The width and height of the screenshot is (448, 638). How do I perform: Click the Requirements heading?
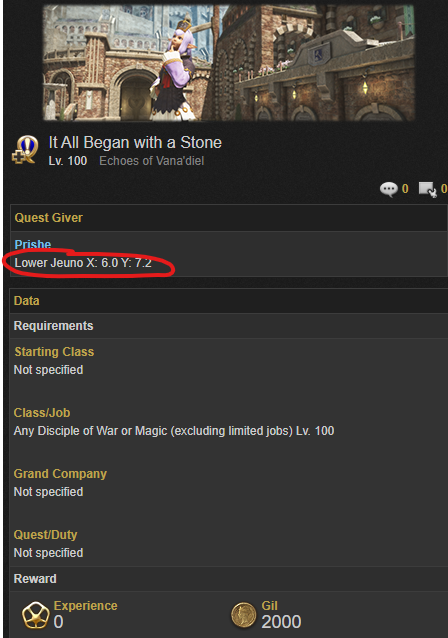pyautogui.click(x=53, y=326)
